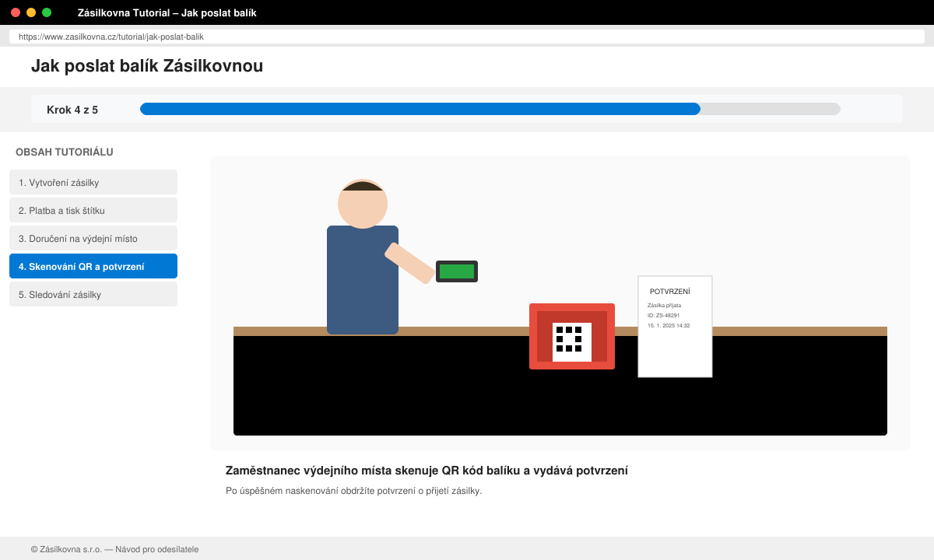Click the employee's blue torso
The image size is (934, 560).
coord(363,280)
